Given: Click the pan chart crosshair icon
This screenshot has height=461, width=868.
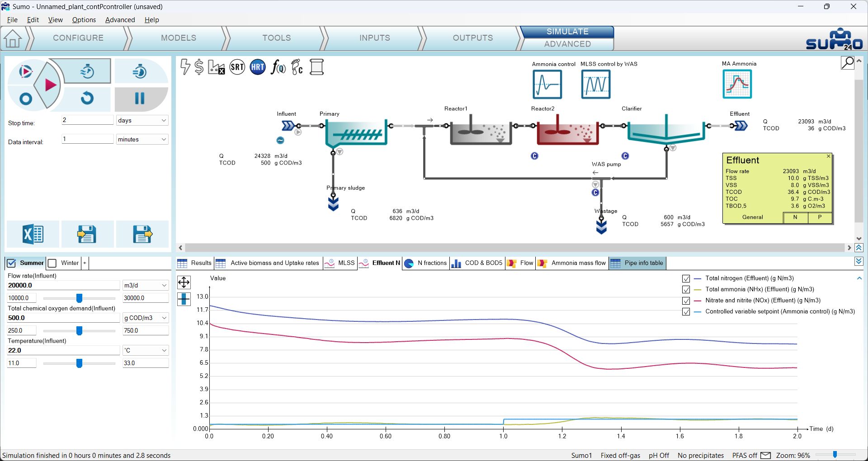Looking at the screenshot, I should (x=184, y=282).
